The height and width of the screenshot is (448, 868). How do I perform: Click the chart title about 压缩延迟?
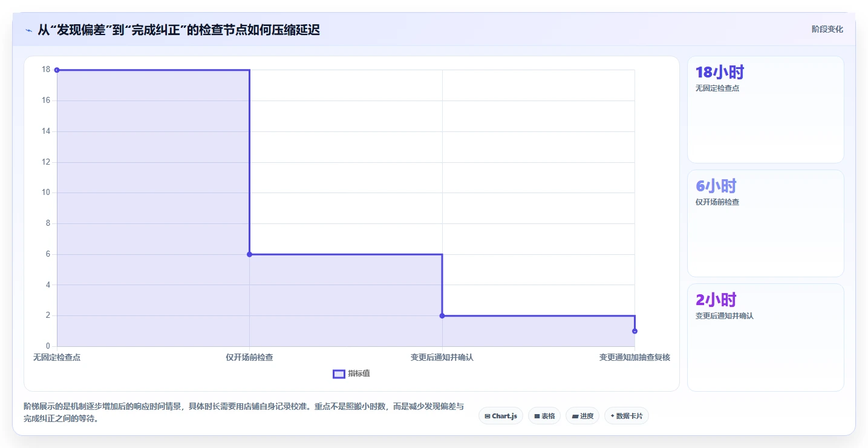(178, 30)
